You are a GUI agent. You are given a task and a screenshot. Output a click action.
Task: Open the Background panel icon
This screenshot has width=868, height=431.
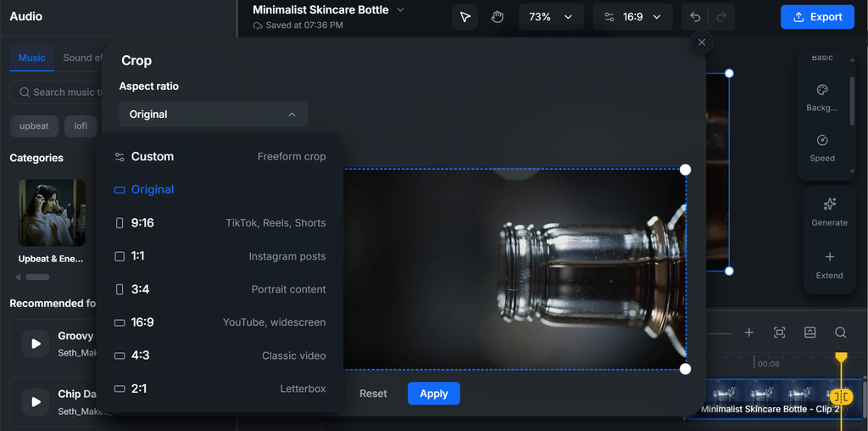pos(822,90)
